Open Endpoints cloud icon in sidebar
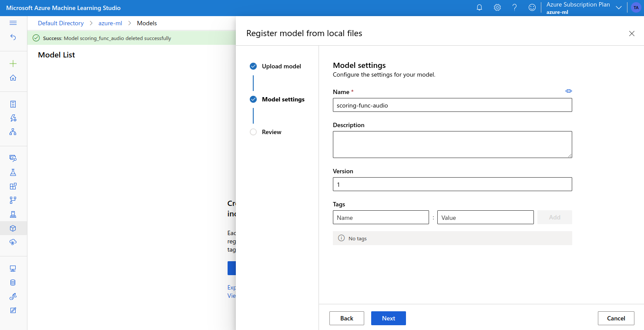The image size is (644, 330). click(x=13, y=242)
